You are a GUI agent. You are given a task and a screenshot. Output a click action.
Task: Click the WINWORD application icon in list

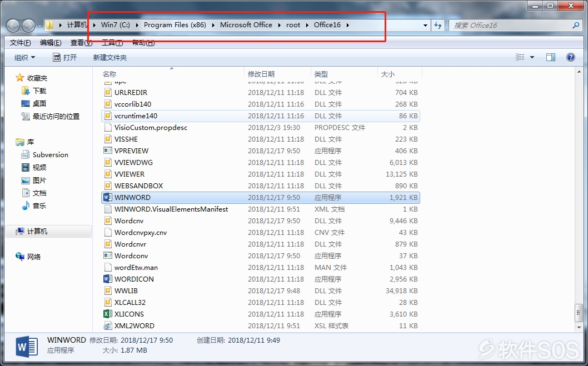point(108,197)
